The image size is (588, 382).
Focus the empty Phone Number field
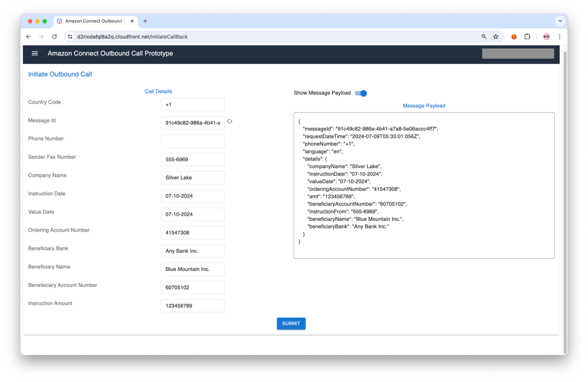pyautogui.click(x=193, y=141)
